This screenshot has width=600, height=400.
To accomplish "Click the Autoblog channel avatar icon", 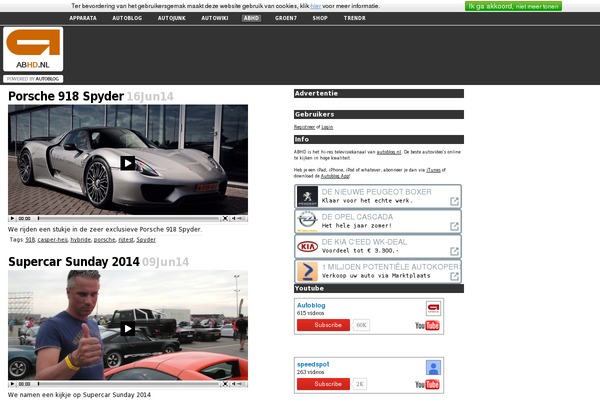I will pyautogui.click(x=433, y=309).
